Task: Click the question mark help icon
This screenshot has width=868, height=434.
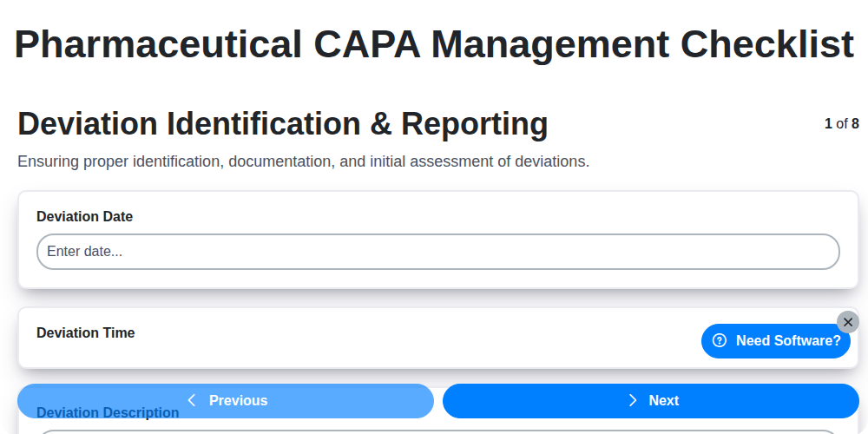Action: pyautogui.click(x=719, y=340)
